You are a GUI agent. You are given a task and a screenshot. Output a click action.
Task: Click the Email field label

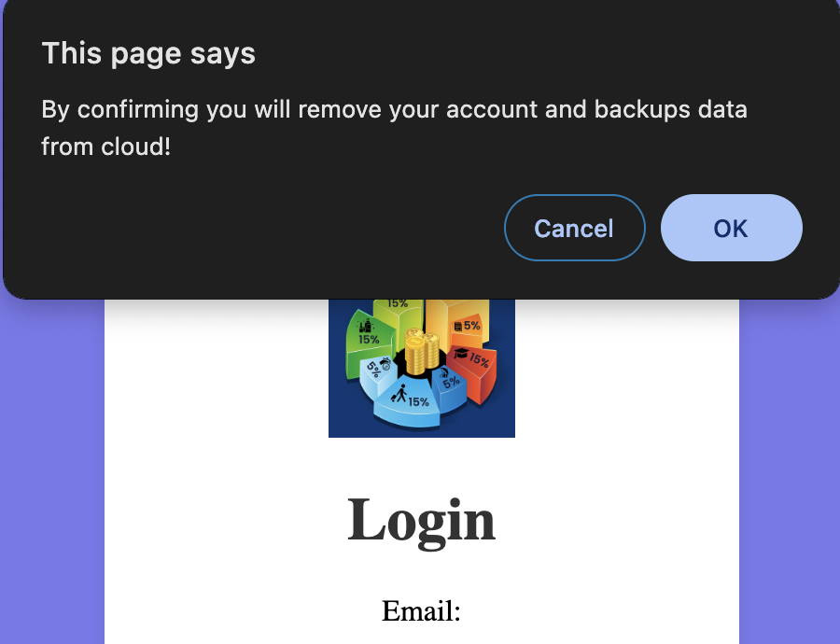pyautogui.click(x=422, y=610)
